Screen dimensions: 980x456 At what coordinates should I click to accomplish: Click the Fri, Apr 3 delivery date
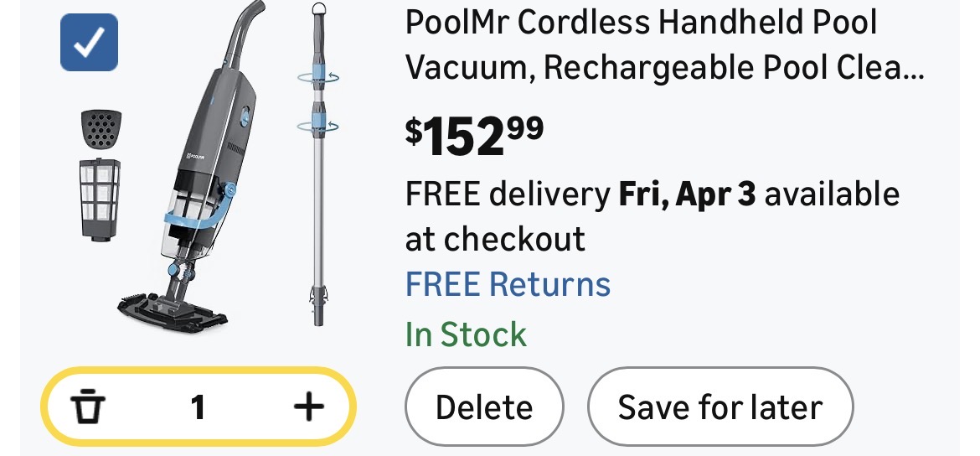(x=687, y=194)
